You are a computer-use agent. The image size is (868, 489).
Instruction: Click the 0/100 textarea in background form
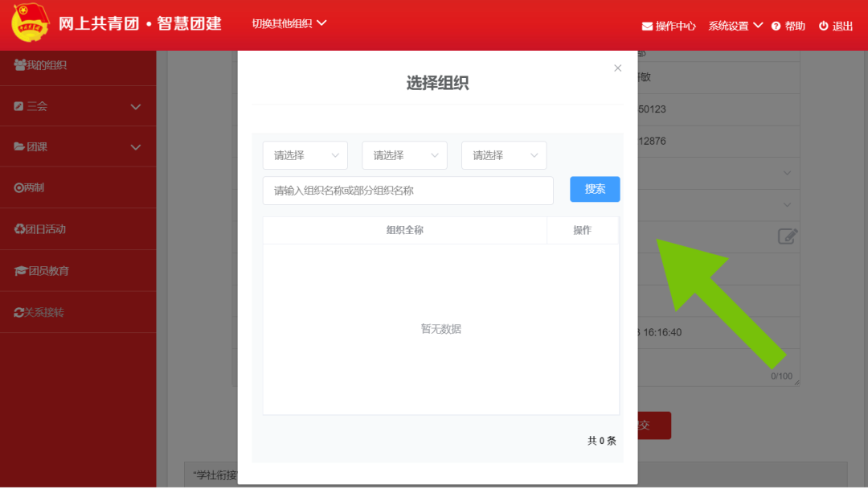coord(719,368)
